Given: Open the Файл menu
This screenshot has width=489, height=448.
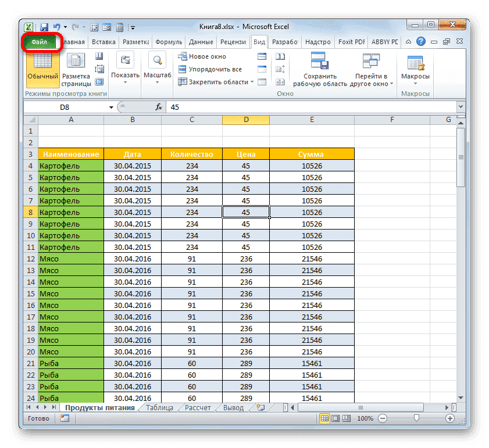Looking at the screenshot, I should click(40, 42).
